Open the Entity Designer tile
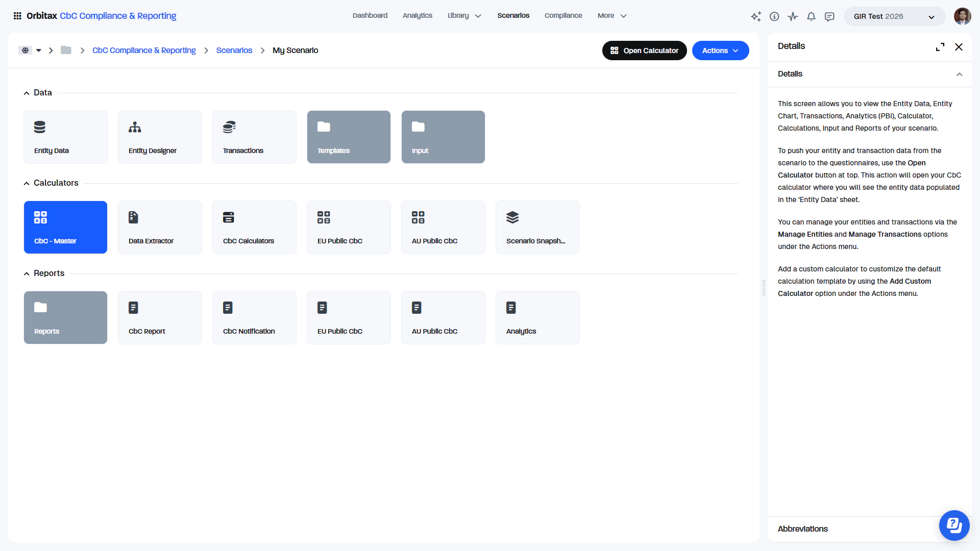Viewport: 980px width, 551px height. point(160,137)
